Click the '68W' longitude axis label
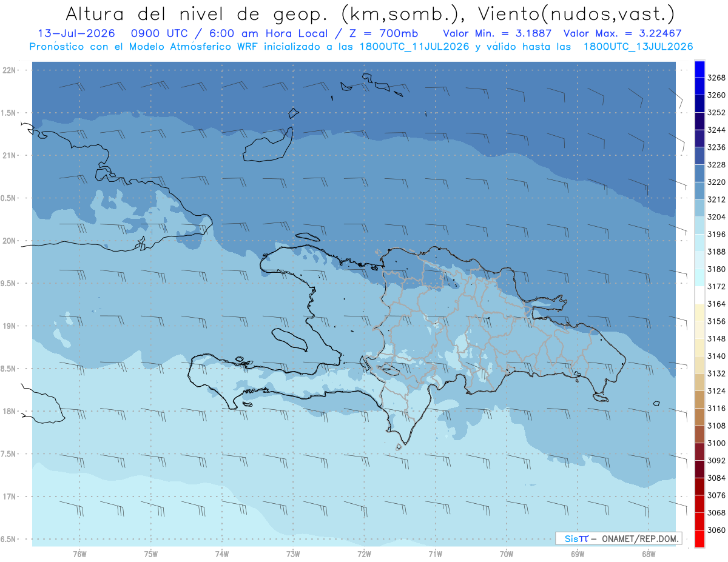 point(649,554)
